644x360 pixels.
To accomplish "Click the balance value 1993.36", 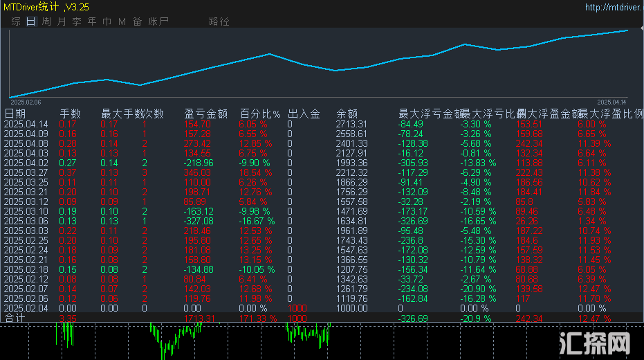I will tap(351, 163).
